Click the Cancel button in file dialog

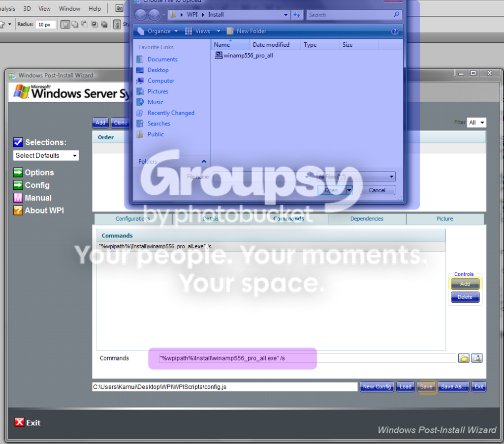377,190
